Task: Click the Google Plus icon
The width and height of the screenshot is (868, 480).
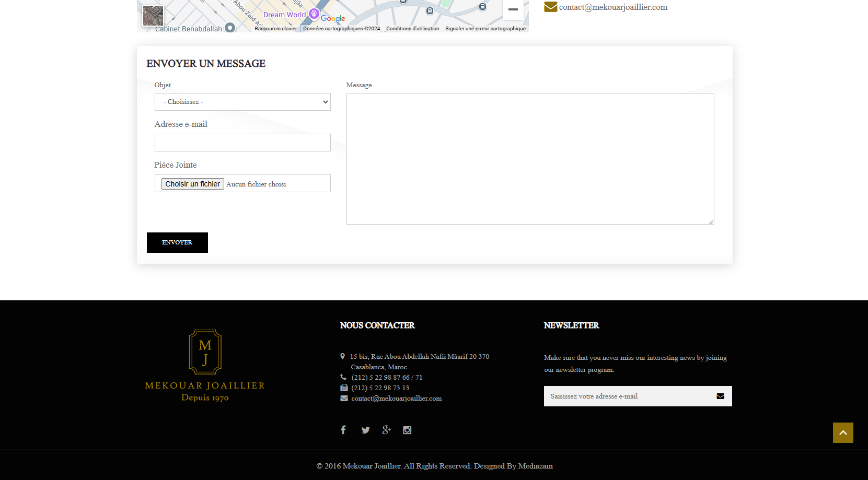Action: (x=386, y=430)
